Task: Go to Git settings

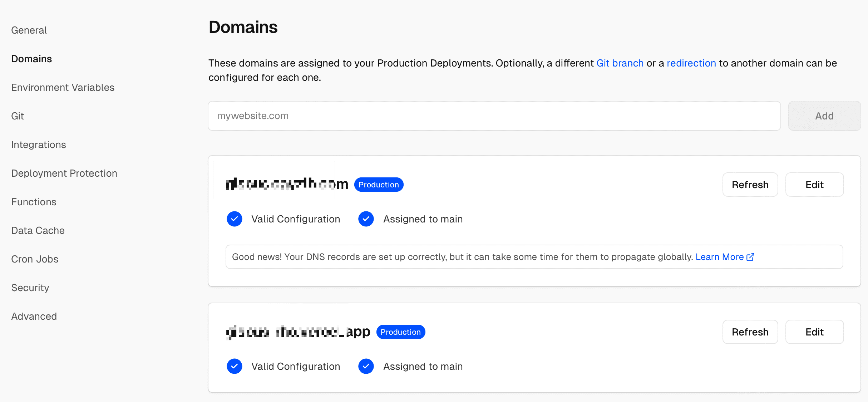Action: coord(18,116)
